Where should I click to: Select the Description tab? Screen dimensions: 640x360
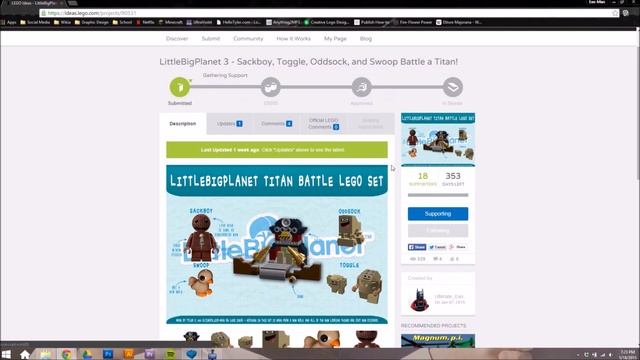click(183, 123)
